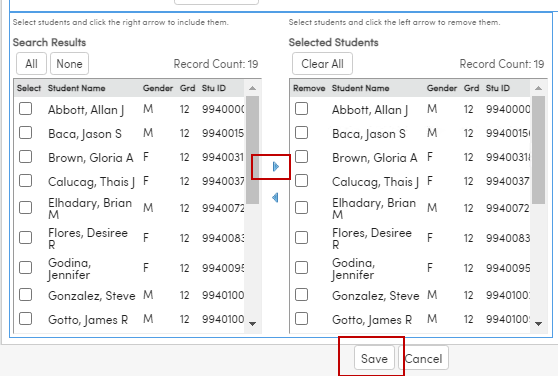The width and height of the screenshot is (558, 376).
Task: Click the right arrow to include students
Action: pyautogui.click(x=275, y=166)
